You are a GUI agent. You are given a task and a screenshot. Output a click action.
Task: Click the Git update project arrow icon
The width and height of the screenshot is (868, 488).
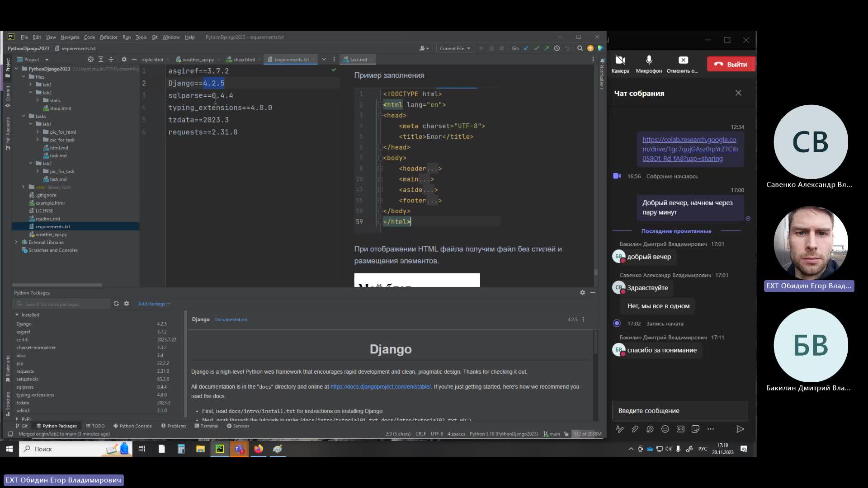(526, 48)
